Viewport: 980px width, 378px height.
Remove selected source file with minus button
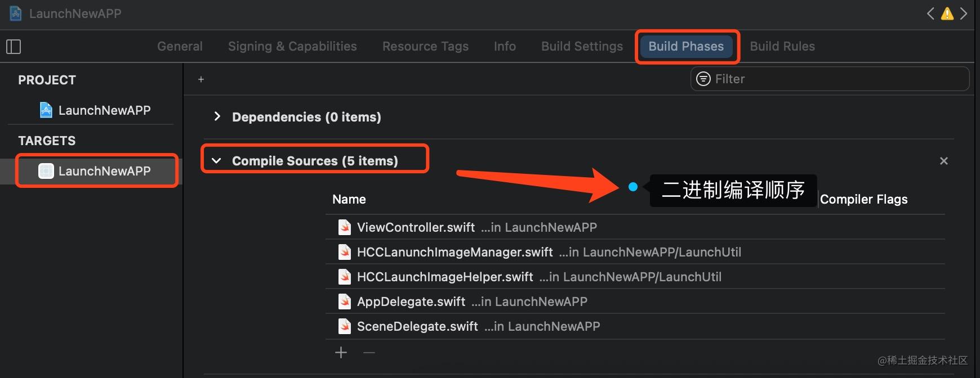(x=369, y=353)
